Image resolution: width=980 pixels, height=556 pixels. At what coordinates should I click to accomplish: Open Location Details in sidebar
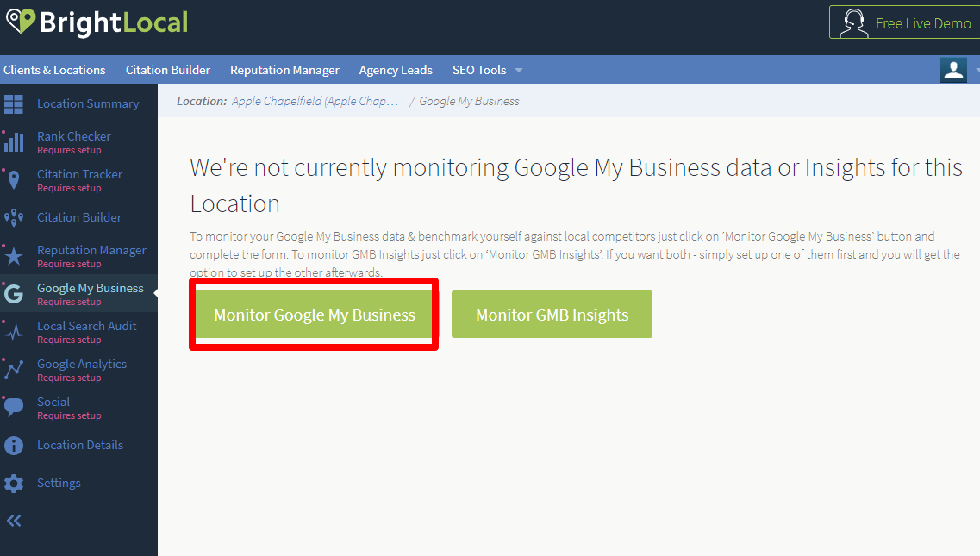click(x=80, y=446)
